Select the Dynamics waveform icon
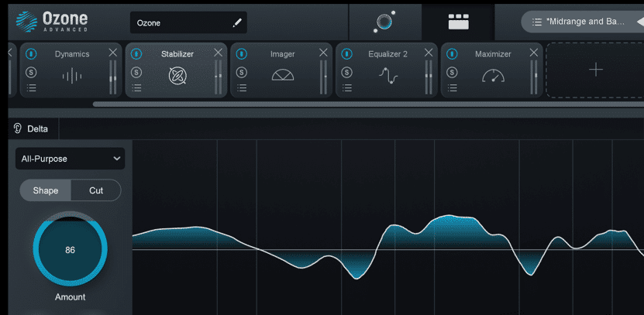The width and height of the screenshot is (644, 315). click(72, 76)
